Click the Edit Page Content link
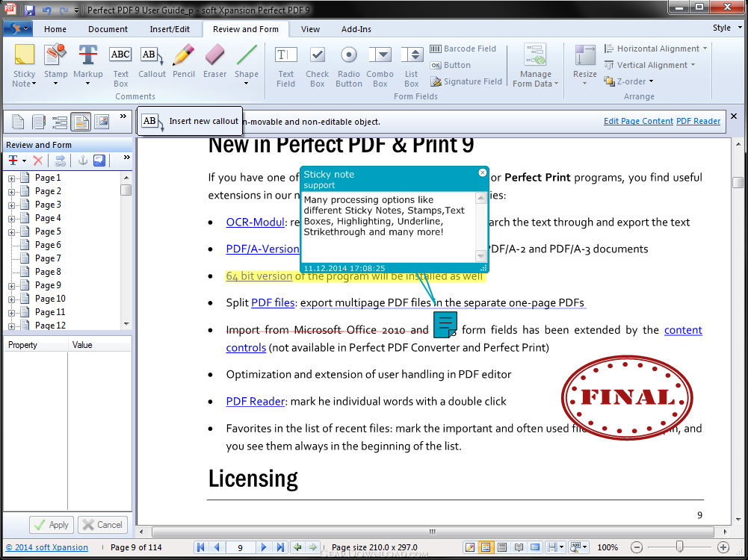The image size is (748, 560). point(637,121)
